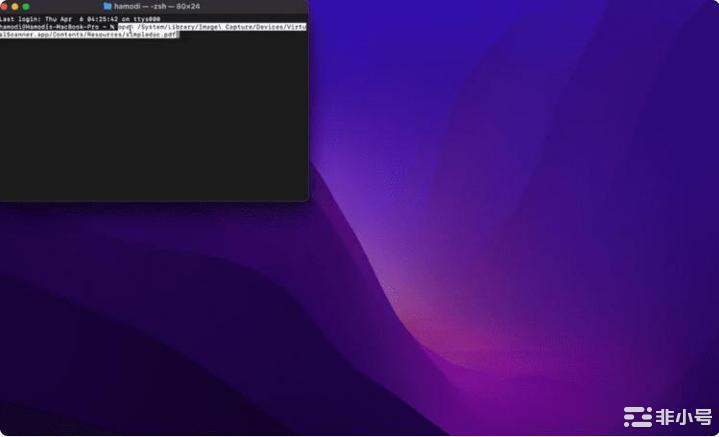
Task: Click the green full-screen window button
Action: point(25,6)
